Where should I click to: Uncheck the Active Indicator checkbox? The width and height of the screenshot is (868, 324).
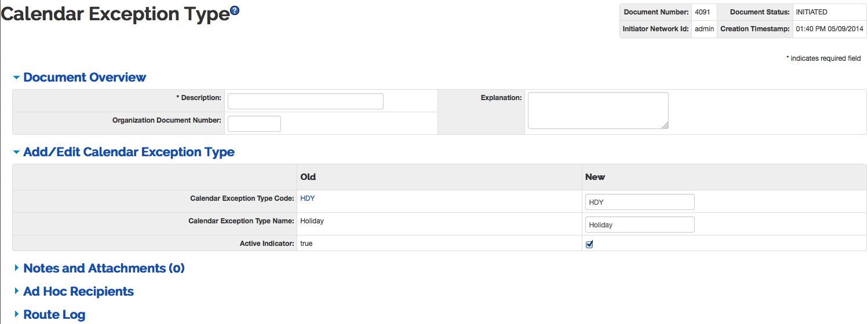pyautogui.click(x=589, y=244)
